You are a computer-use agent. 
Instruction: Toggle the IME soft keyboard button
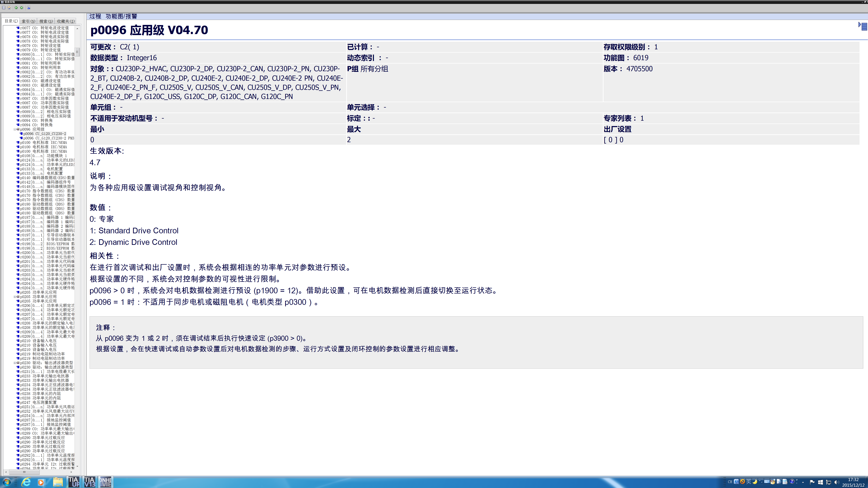[767, 482]
